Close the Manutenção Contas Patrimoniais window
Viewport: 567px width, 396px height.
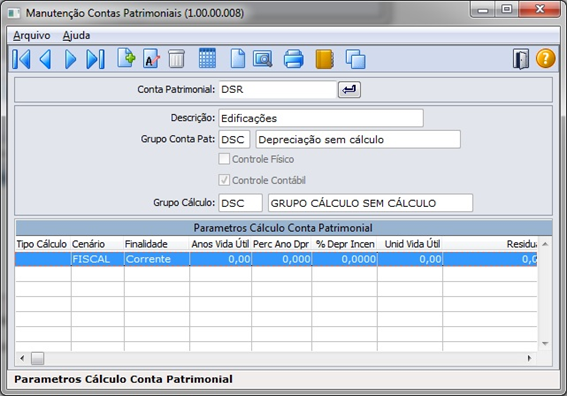tap(540, 9)
